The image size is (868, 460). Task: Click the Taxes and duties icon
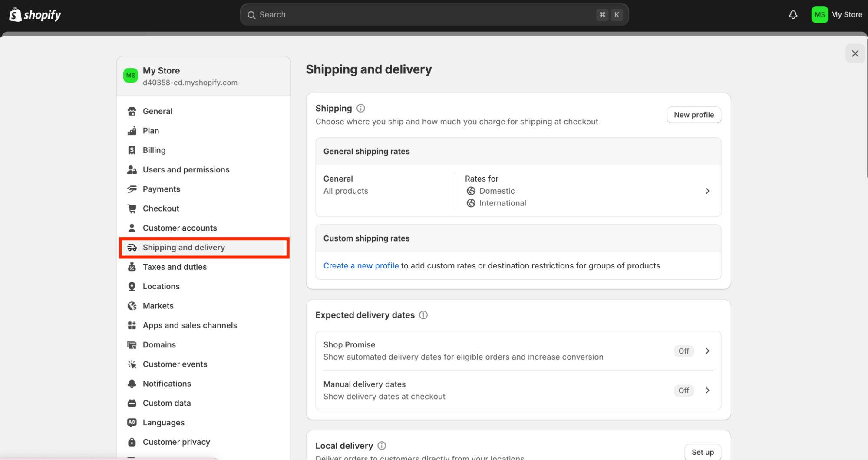point(132,267)
